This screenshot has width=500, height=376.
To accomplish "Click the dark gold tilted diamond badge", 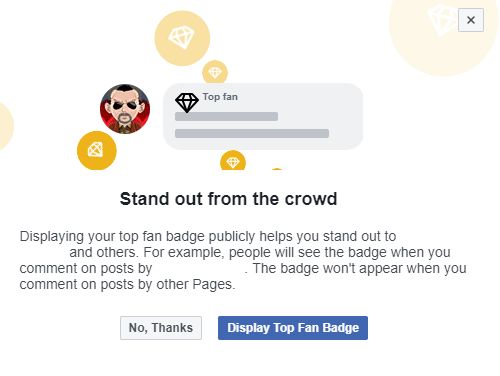I will tap(97, 150).
